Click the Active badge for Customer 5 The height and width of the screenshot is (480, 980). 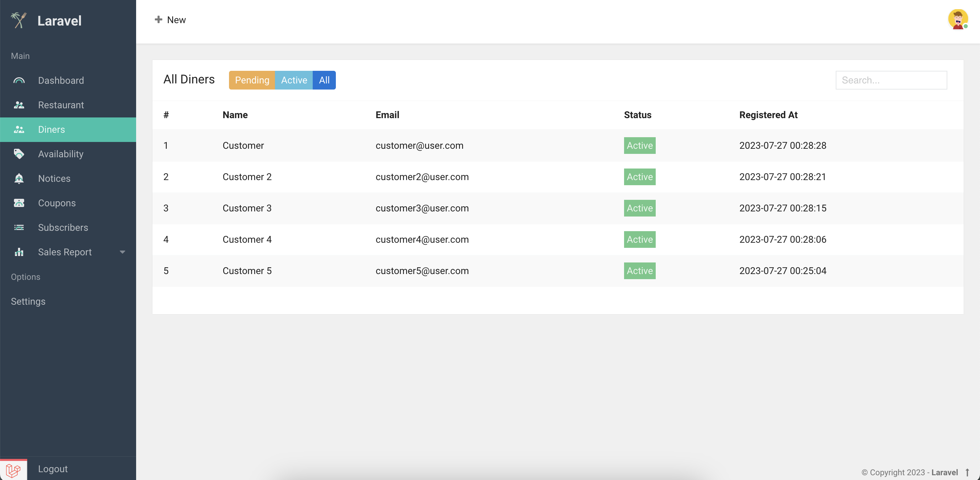click(640, 271)
